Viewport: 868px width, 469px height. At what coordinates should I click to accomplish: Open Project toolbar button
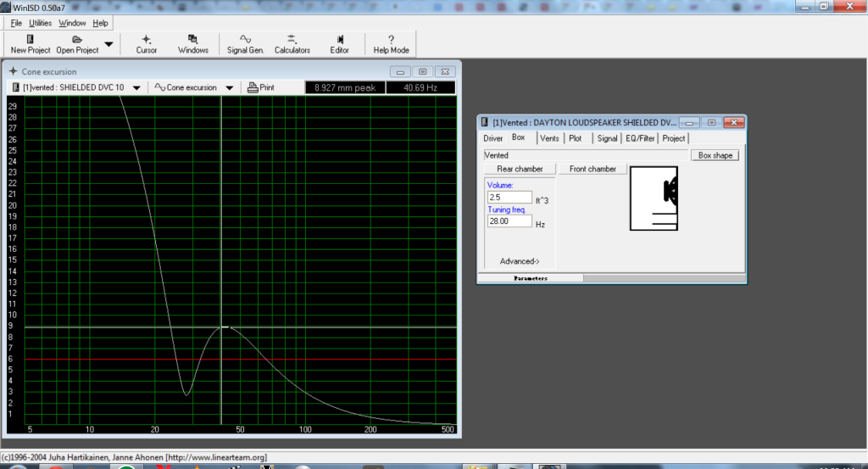(77, 44)
